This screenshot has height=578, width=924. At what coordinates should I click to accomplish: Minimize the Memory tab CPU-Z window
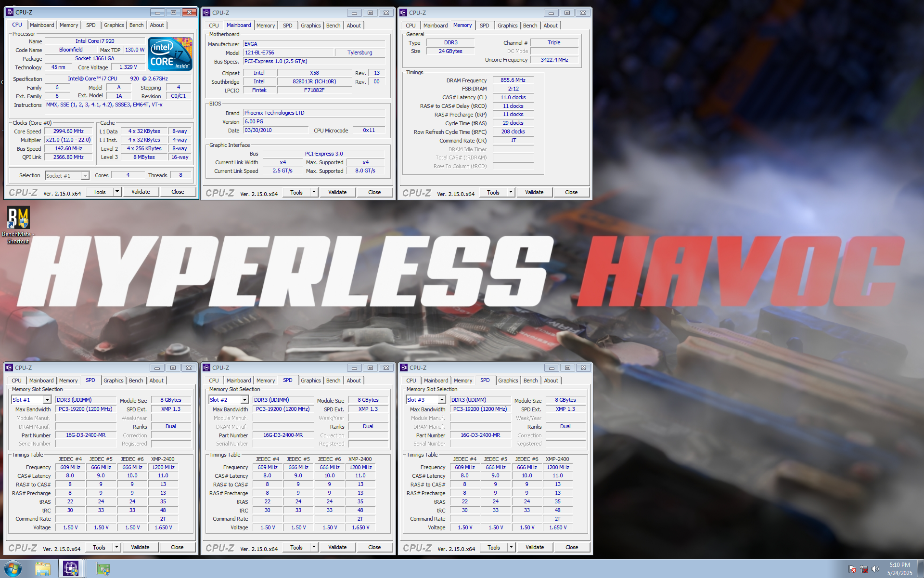click(551, 13)
